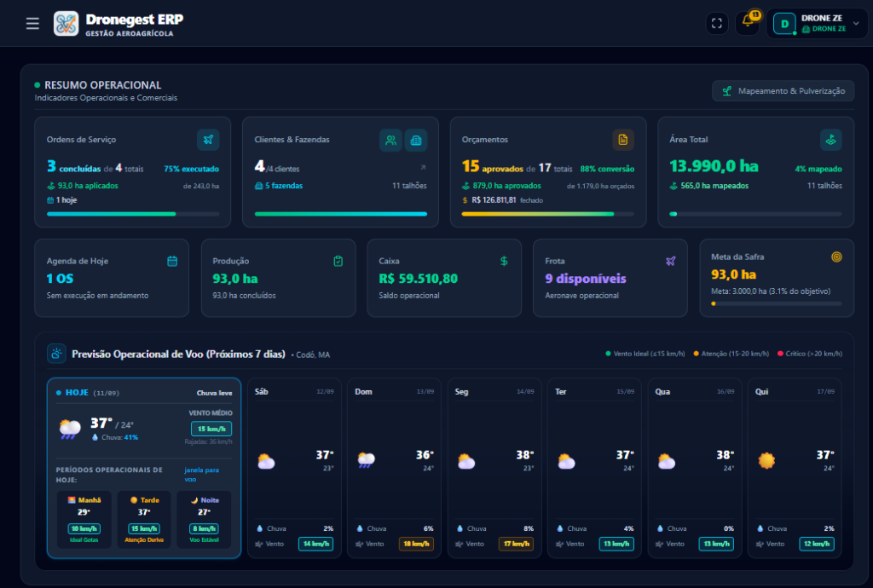Click Thursday's sunny weather icon
Viewport: 873px width, 588px height.
pyautogui.click(x=766, y=461)
